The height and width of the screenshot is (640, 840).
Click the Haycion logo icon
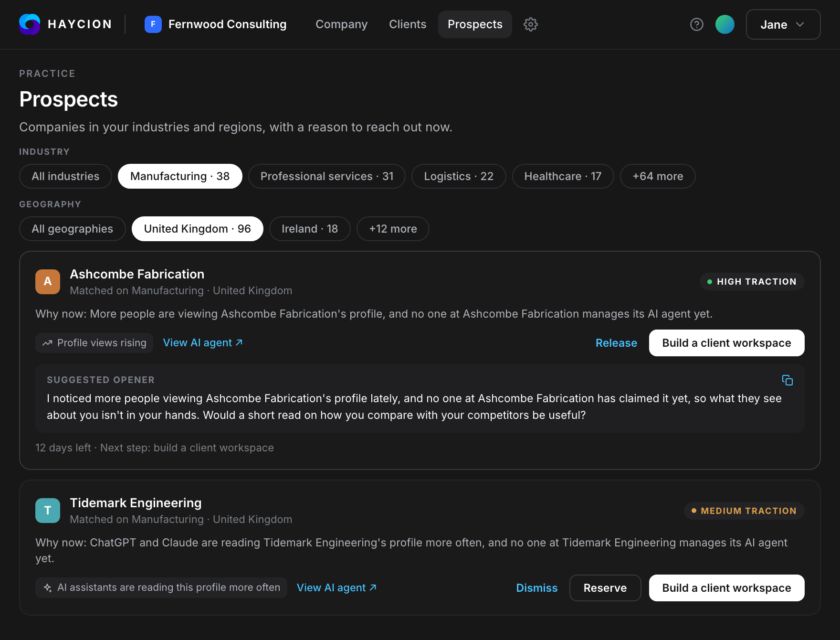(30, 24)
